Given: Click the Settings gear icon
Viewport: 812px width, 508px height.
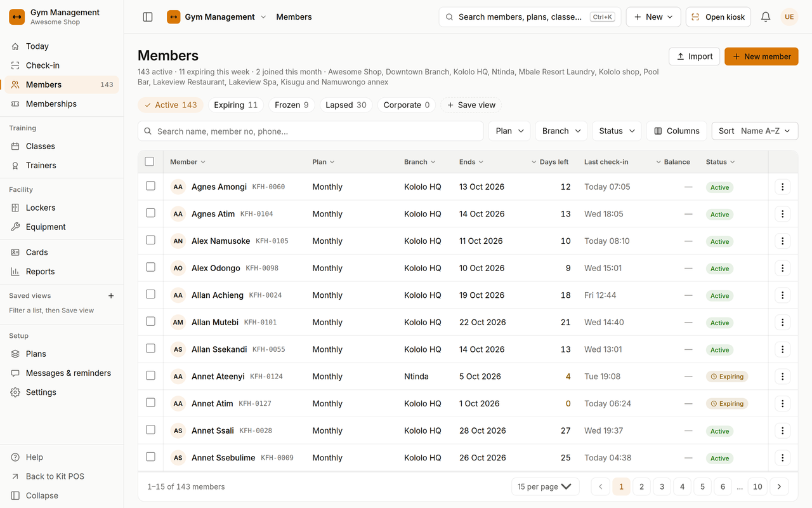Looking at the screenshot, I should 15,392.
